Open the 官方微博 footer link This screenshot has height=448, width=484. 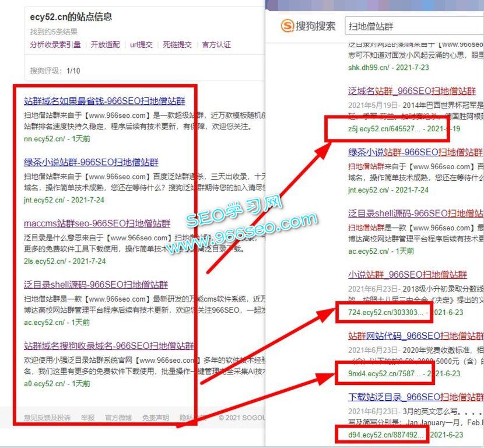118,418
